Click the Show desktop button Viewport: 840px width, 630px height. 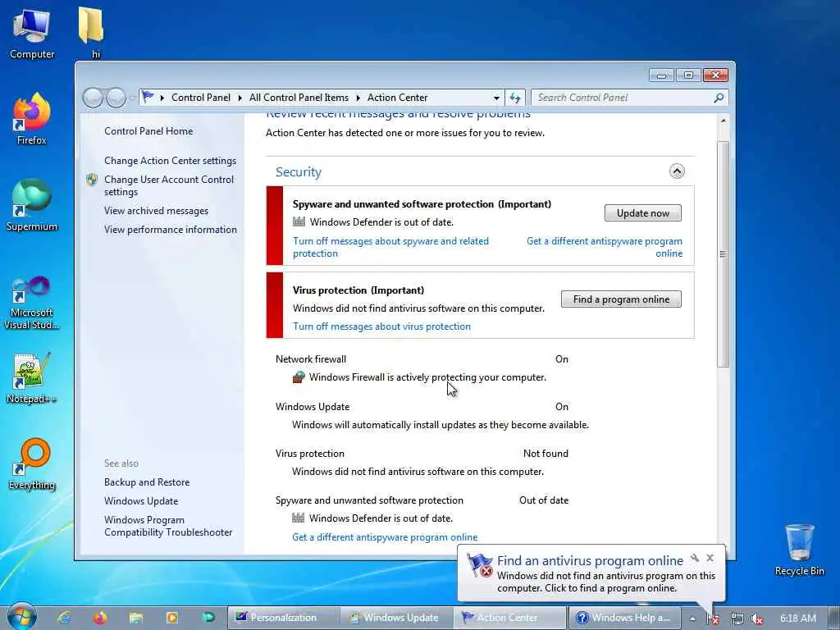[834, 619]
